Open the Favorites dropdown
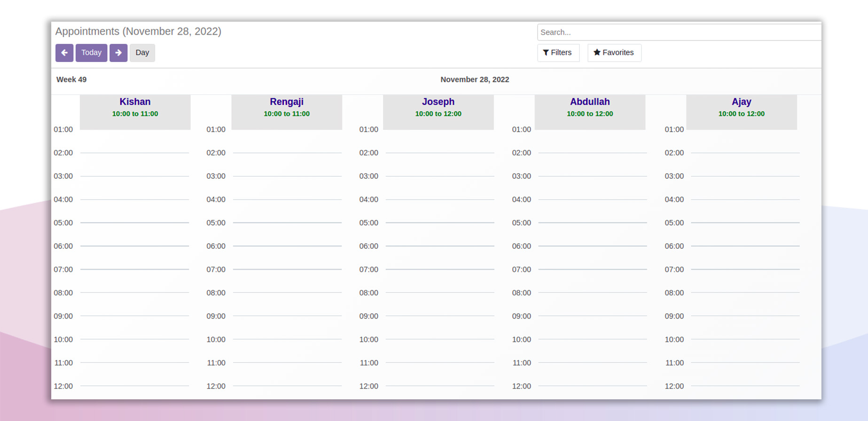The image size is (868, 421). 614,53
